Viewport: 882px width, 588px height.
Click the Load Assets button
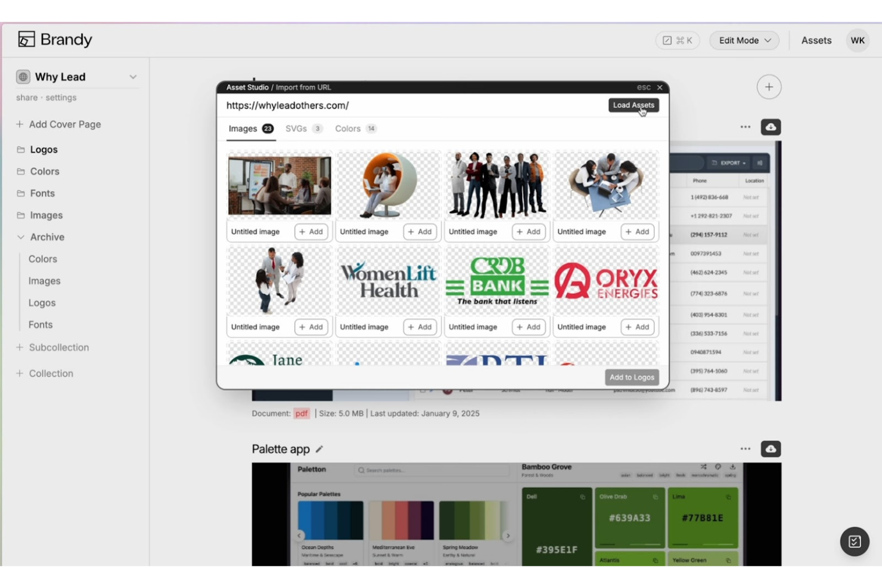(x=633, y=105)
